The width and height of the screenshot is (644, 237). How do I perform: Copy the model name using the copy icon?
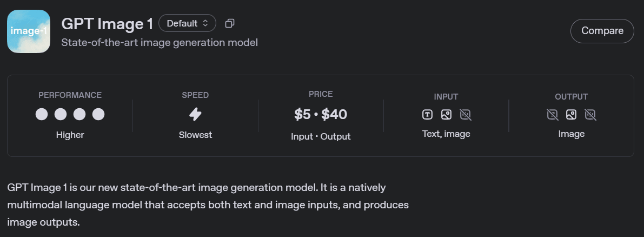[x=230, y=23]
